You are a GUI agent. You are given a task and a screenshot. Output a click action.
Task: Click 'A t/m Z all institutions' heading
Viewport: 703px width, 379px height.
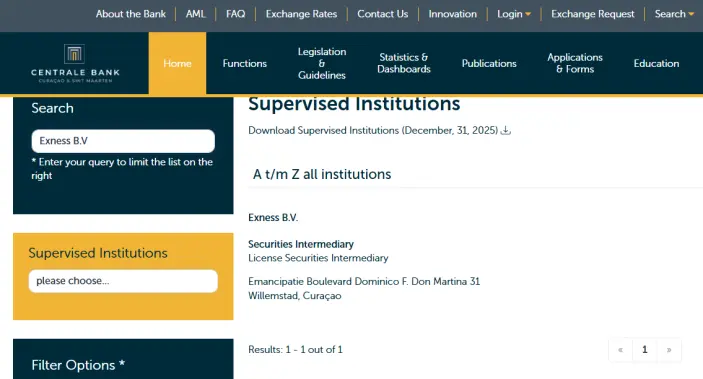322,174
